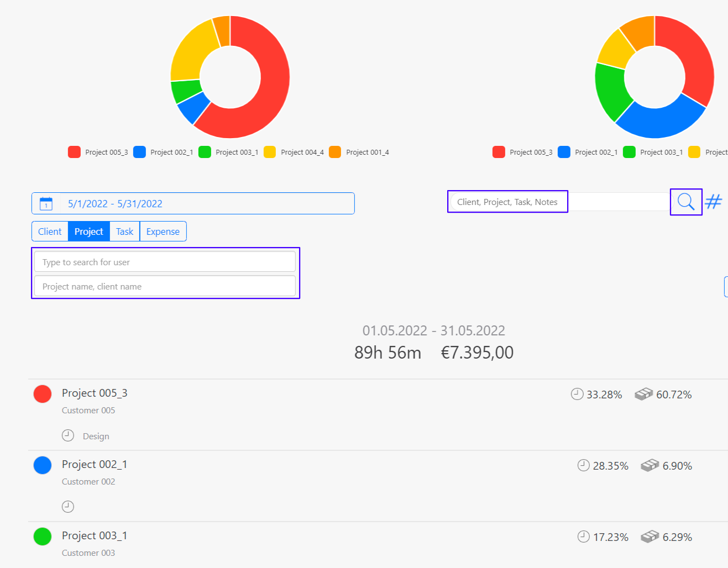Toggle Project 004_4 legend in left chart

(294, 152)
